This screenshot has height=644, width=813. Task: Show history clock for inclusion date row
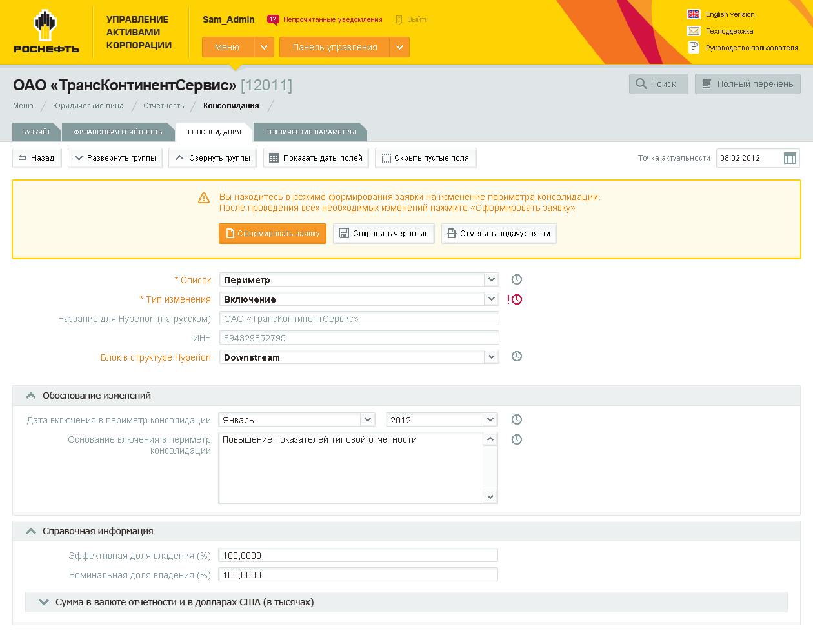click(517, 419)
